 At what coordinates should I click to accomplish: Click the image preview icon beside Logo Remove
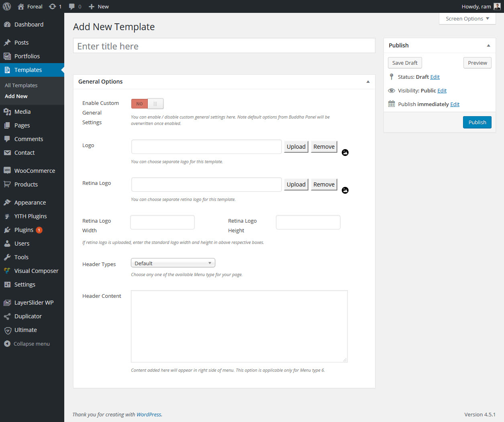point(345,152)
